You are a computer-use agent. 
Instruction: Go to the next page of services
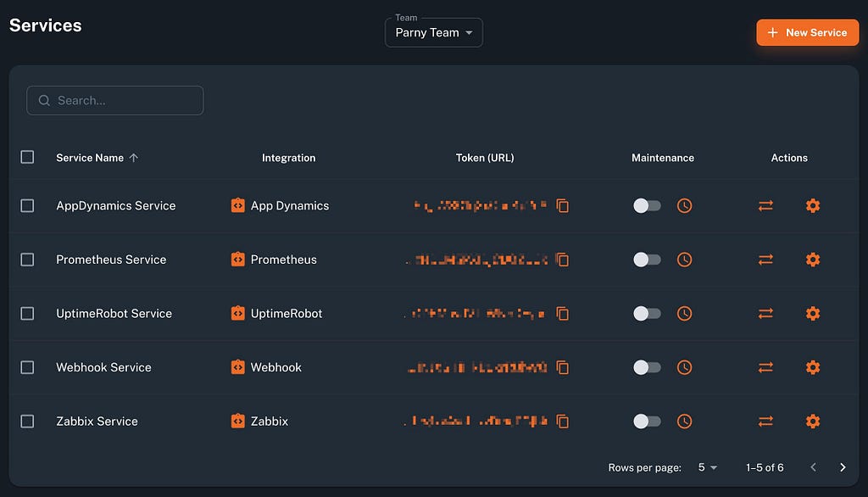point(843,467)
